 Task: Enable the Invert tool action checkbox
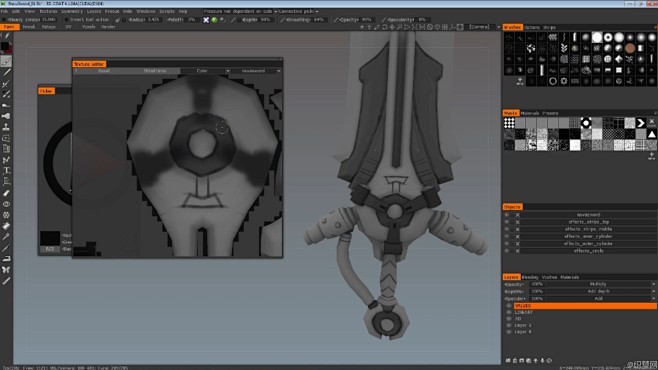[67, 20]
